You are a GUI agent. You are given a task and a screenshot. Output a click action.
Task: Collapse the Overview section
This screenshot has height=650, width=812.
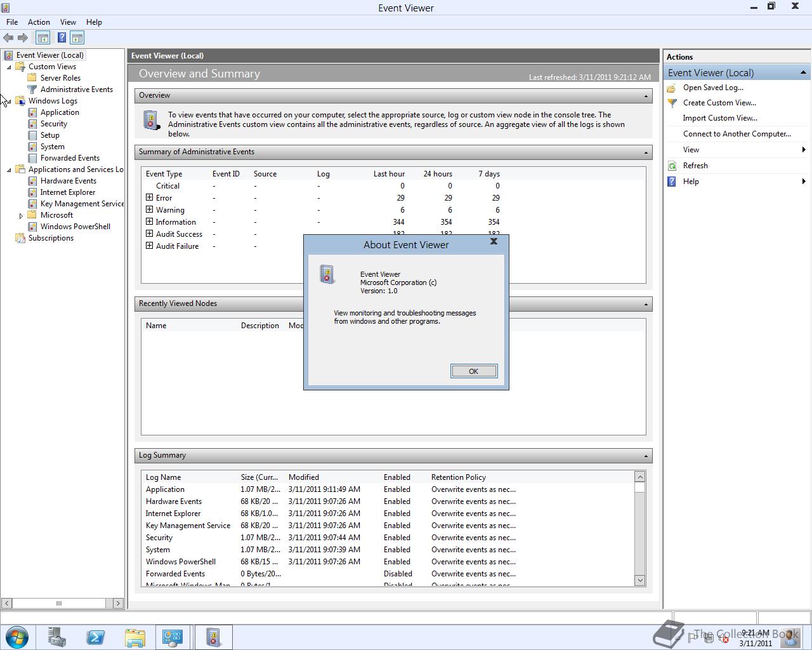(646, 96)
